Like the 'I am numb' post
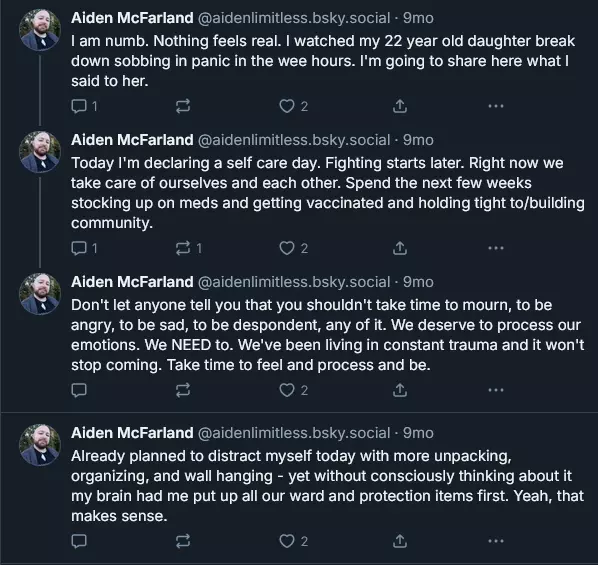The width and height of the screenshot is (598, 565). tap(293, 106)
